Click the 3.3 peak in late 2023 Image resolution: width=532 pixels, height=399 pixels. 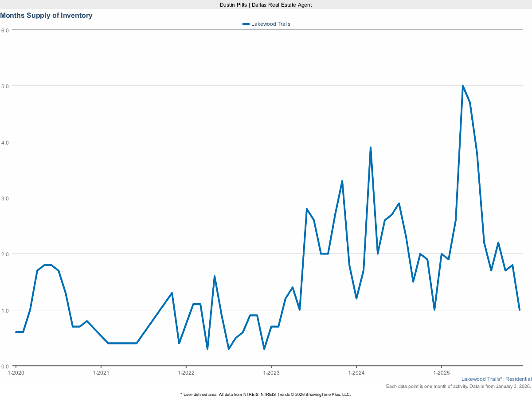342,181
